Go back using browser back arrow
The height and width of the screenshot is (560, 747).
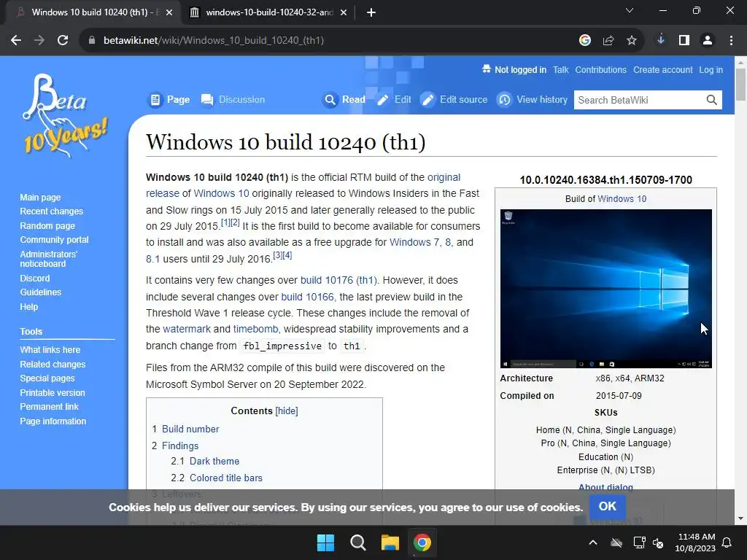(x=16, y=41)
